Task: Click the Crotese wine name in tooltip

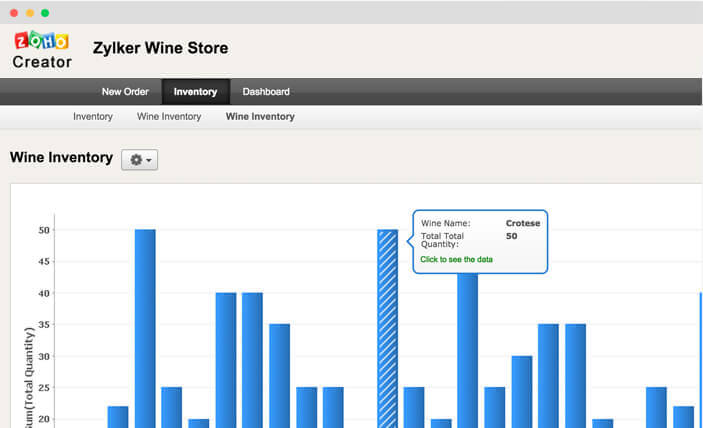Action: click(x=523, y=223)
